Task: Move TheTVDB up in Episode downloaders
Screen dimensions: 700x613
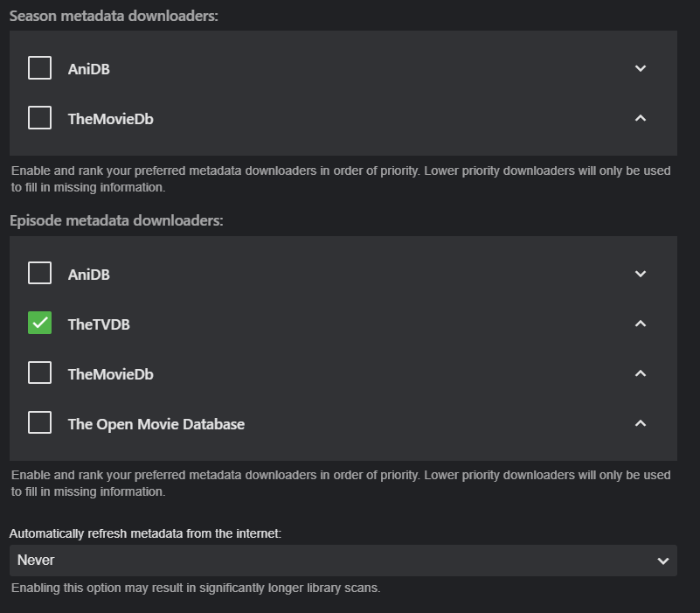Action: (641, 324)
